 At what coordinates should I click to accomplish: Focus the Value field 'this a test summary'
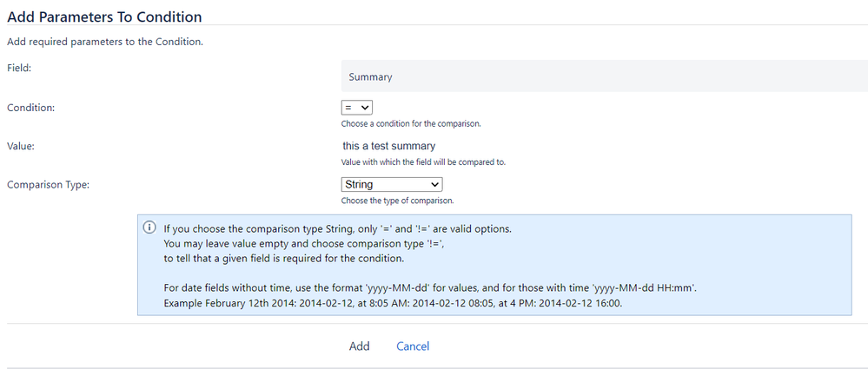(389, 146)
